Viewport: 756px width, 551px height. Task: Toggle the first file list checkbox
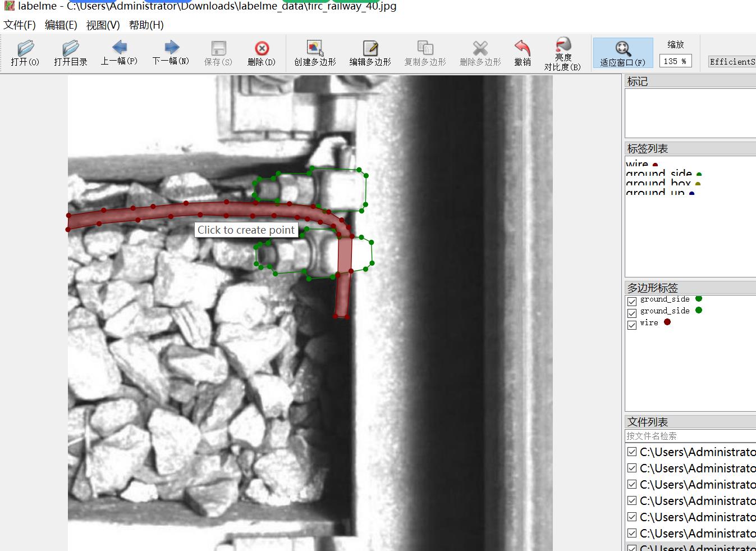(632, 452)
